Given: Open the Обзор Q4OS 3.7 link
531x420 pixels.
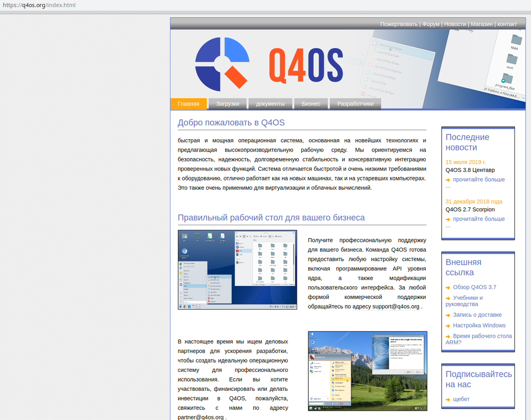Looking at the screenshot, I should 475,287.
